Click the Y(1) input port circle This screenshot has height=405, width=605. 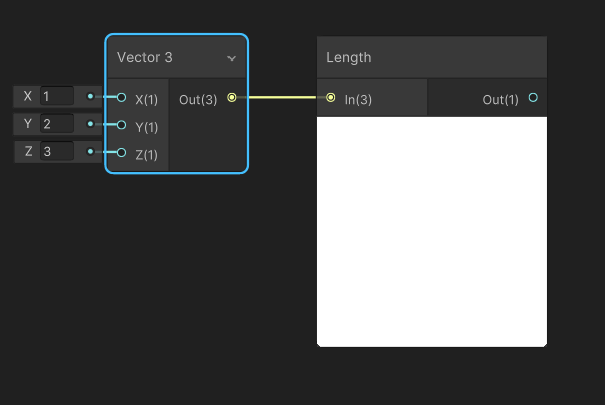(x=121, y=125)
